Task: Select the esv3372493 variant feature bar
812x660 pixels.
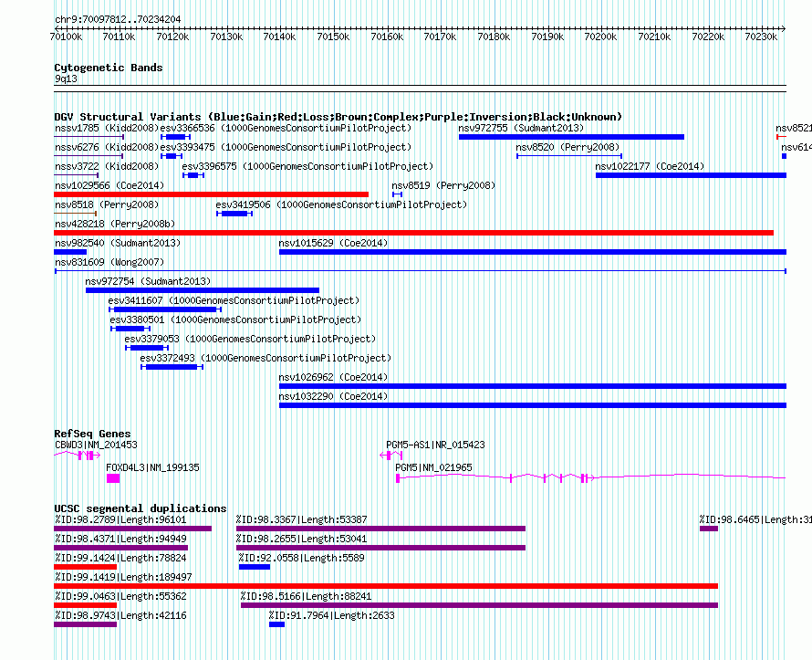Action: (172, 367)
